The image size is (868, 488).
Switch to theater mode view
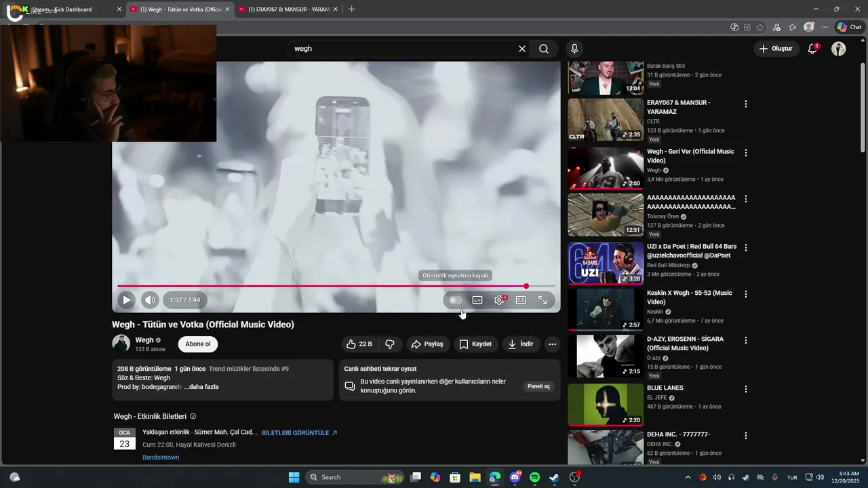tap(521, 300)
